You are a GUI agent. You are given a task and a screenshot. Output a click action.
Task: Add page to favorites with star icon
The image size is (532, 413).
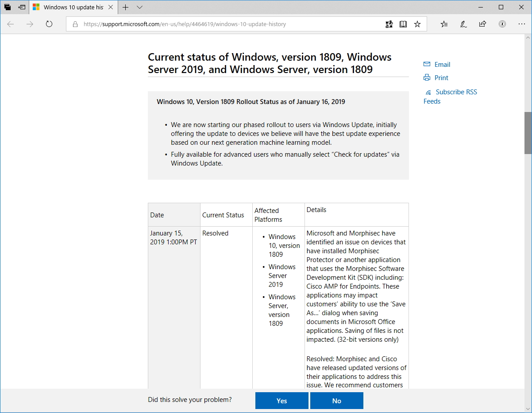(x=417, y=24)
